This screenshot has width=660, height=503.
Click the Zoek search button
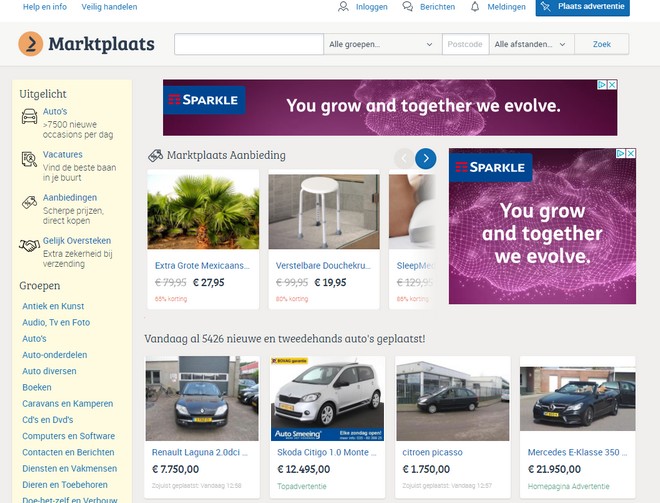coord(601,44)
